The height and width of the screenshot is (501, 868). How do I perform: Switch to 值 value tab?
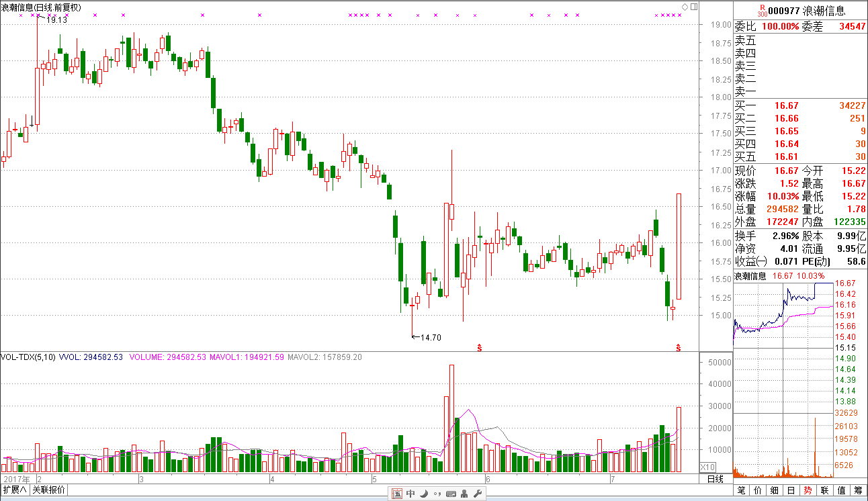[841, 491]
